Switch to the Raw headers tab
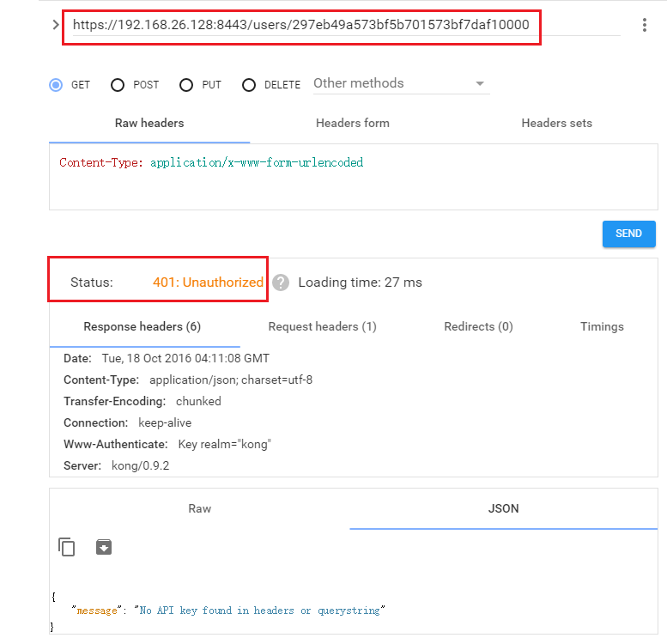Image resolution: width=667 pixels, height=644 pixels. (x=149, y=124)
